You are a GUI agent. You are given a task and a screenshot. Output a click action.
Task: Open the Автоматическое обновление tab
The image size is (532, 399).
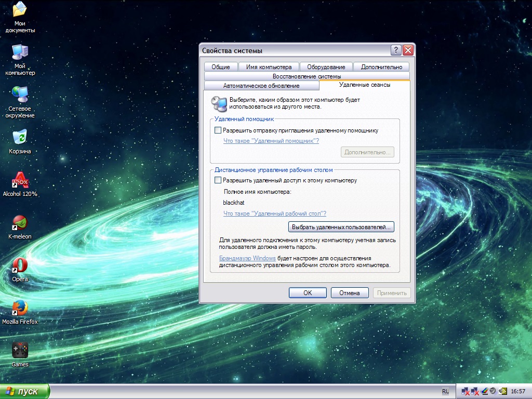pyautogui.click(x=261, y=86)
